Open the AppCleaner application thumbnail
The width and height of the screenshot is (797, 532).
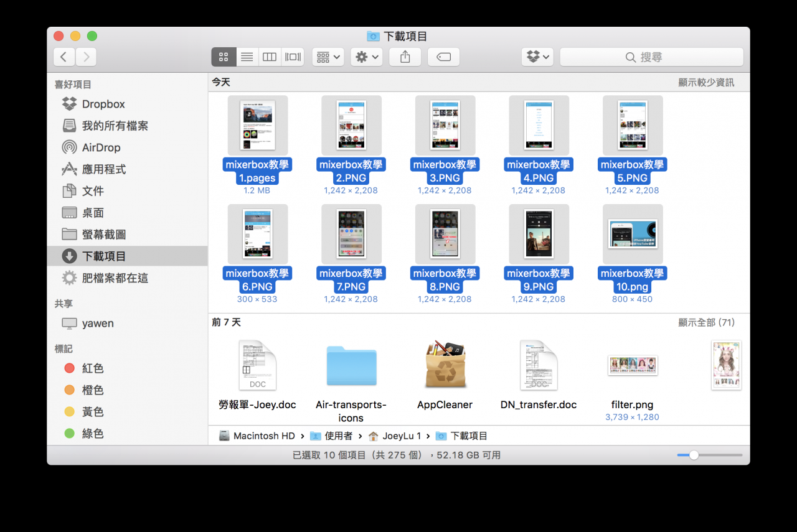445,365
